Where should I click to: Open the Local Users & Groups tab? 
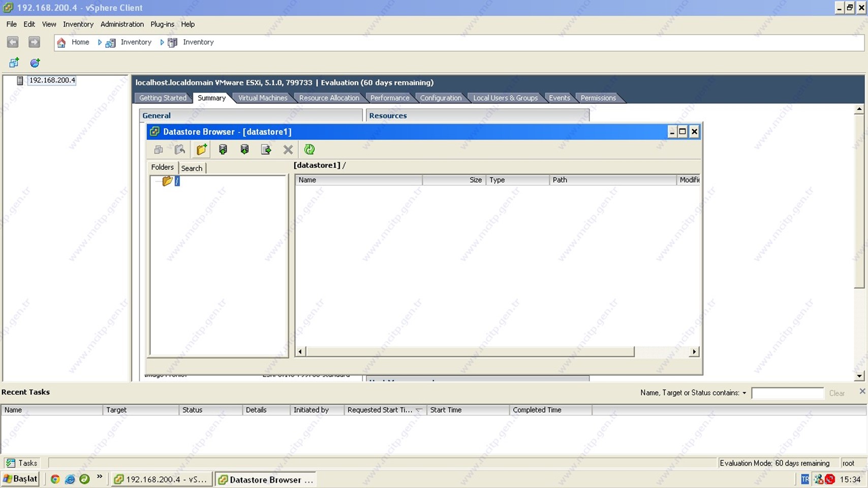tap(505, 98)
